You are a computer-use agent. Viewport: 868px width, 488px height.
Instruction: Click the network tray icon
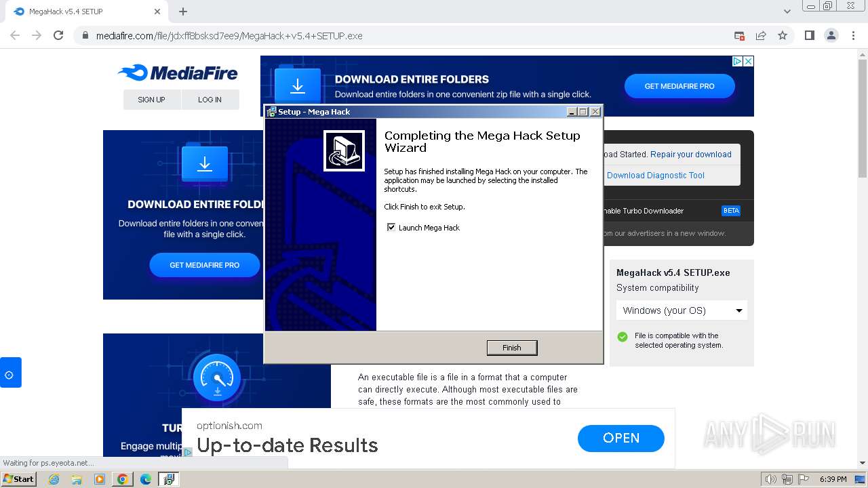pos(787,479)
